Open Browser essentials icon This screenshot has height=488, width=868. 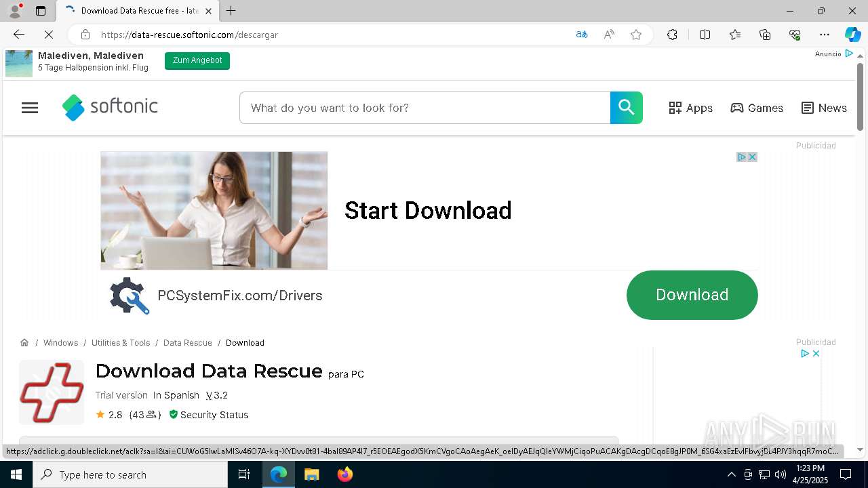pos(795,35)
